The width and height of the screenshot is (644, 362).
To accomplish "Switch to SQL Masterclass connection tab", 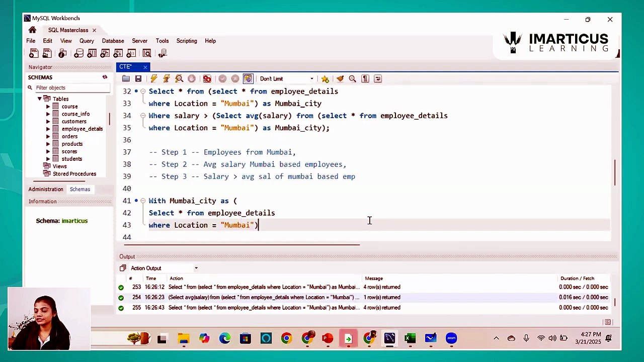I will (x=68, y=30).
